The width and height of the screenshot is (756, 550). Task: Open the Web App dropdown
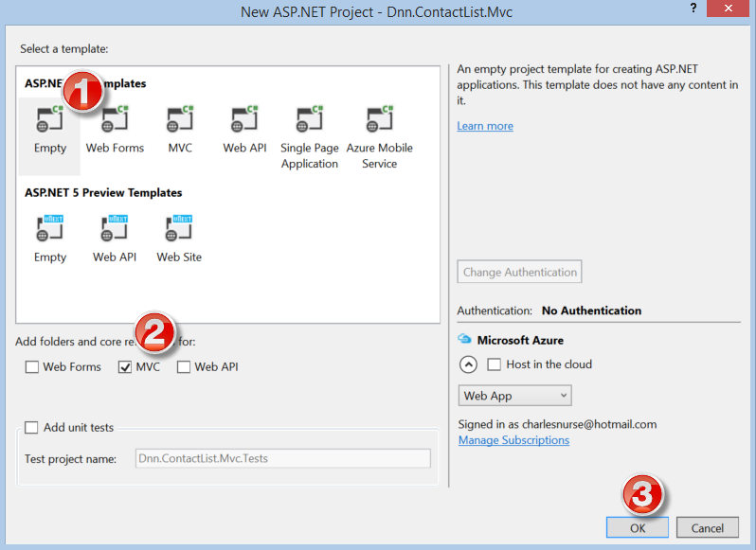[514, 396]
